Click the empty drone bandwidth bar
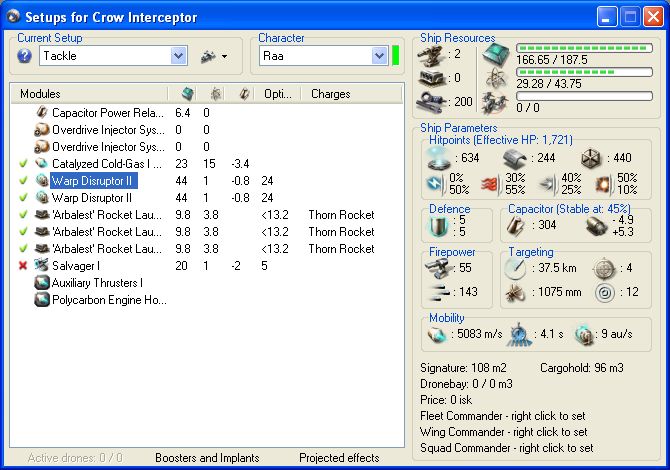 coord(585,96)
